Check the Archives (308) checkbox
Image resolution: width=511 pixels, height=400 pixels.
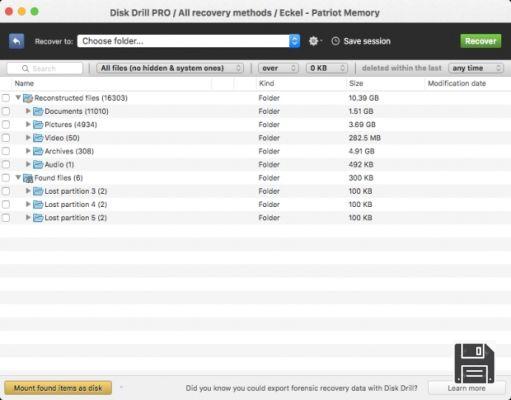click(6, 151)
